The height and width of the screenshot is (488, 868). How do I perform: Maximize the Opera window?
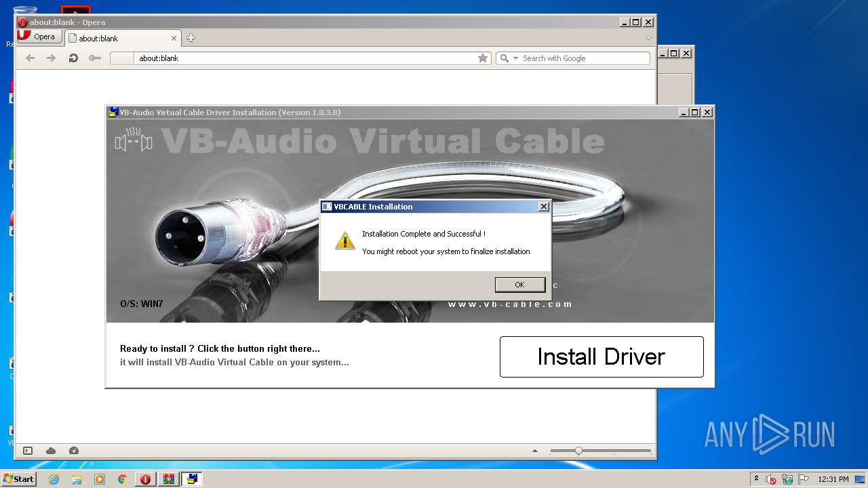click(636, 22)
